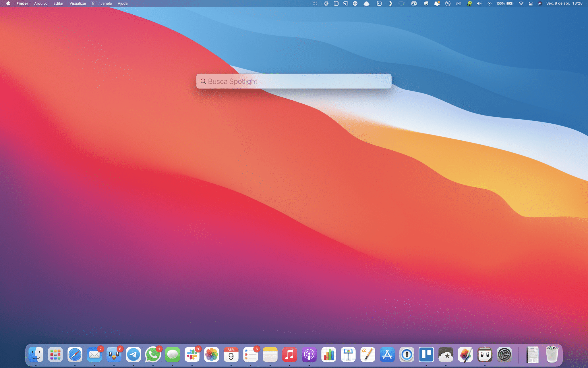The image size is (588, 368).
Task: Expand hidden status icons with the chevron
Action: pos(390,3)
